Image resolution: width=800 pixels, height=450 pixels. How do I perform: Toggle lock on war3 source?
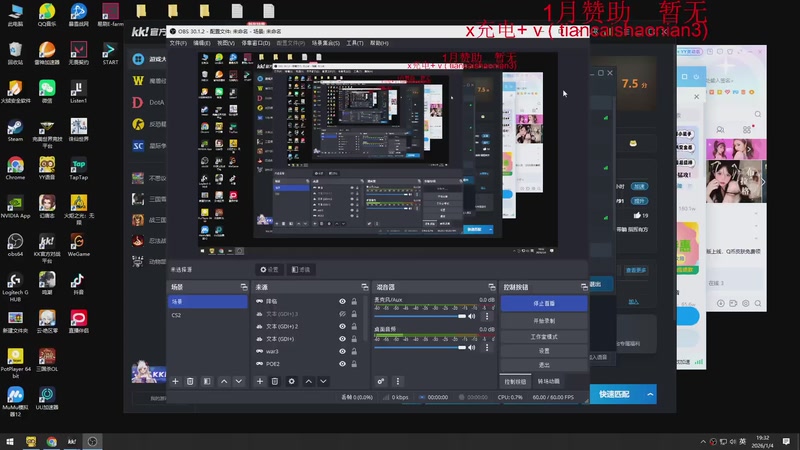click(354, 352)
